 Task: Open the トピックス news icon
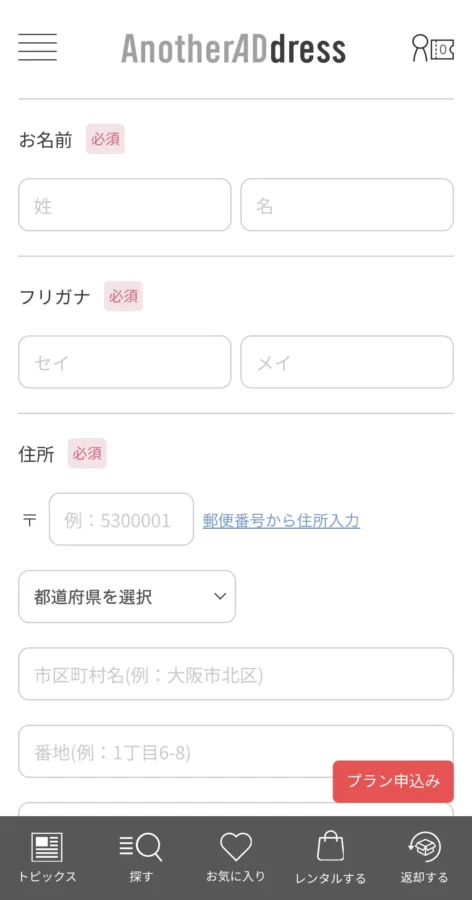coord(47,848)
